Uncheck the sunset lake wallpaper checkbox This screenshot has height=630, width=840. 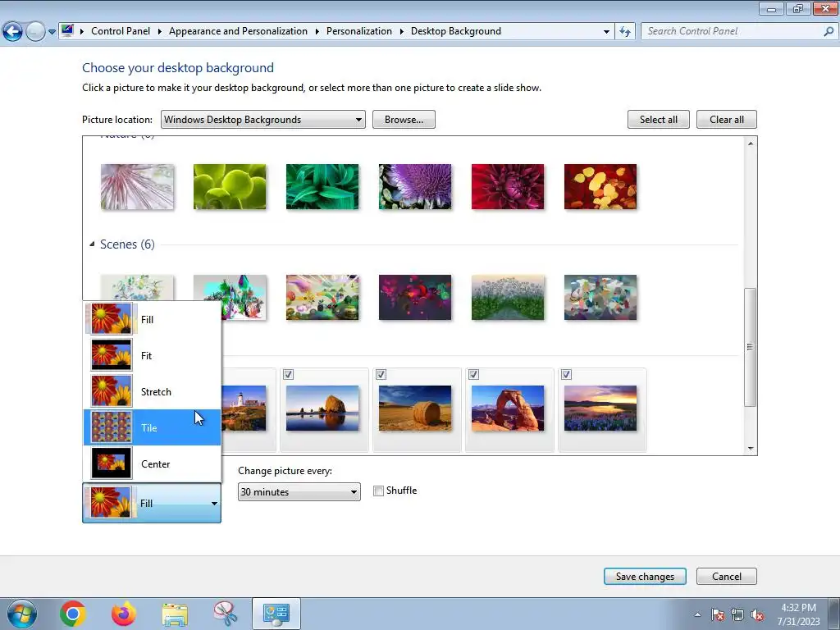566,374
